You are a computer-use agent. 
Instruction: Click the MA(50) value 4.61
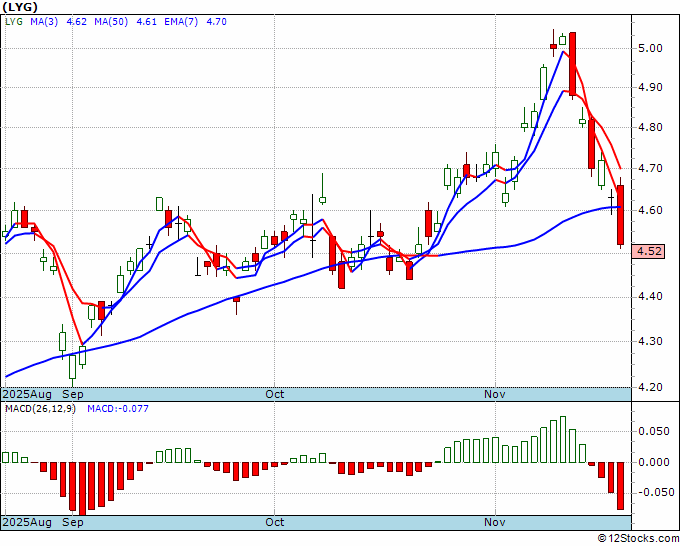[147, 22]
